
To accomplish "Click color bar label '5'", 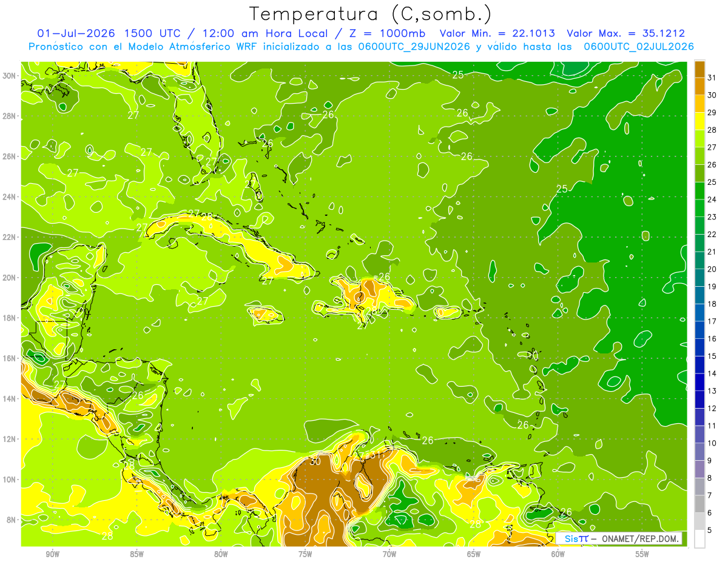I will coord(710,530).
